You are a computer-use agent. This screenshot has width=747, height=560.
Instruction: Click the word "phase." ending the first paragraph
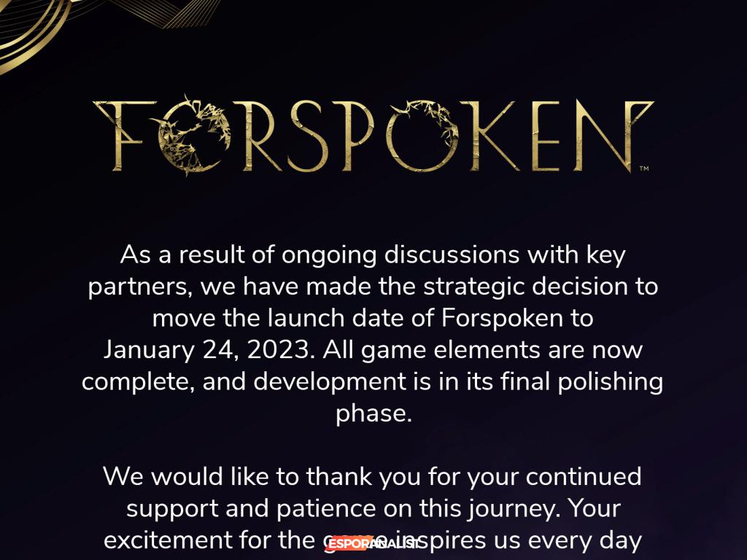[x=373, y=413]
